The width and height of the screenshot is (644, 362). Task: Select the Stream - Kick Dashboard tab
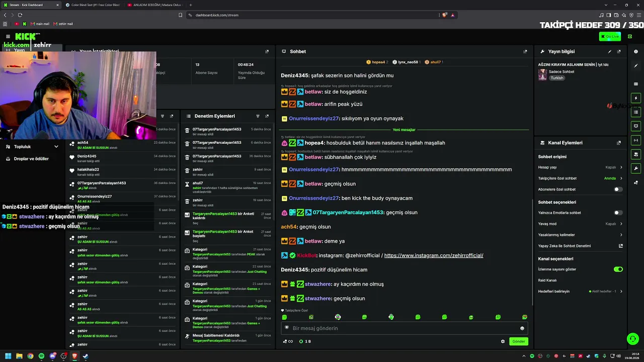tap(31, 5)
